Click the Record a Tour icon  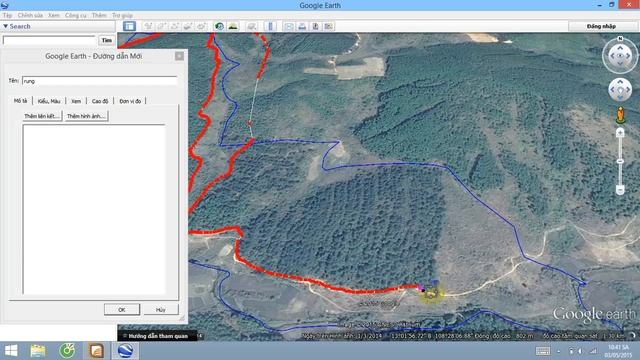click(x=201, y=26)
